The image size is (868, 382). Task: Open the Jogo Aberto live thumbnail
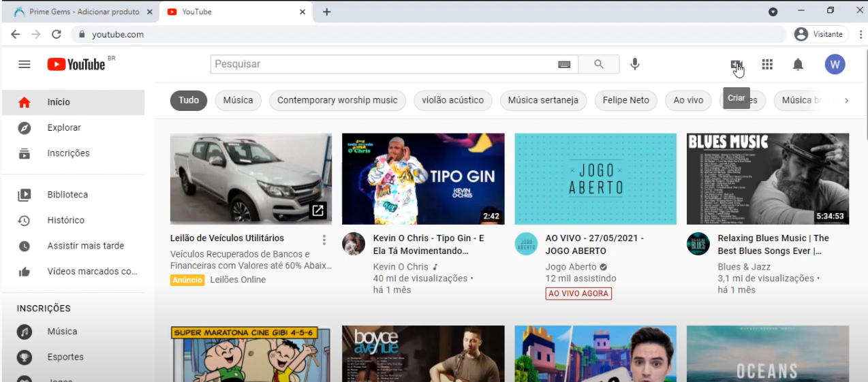(x=595, y=179)
